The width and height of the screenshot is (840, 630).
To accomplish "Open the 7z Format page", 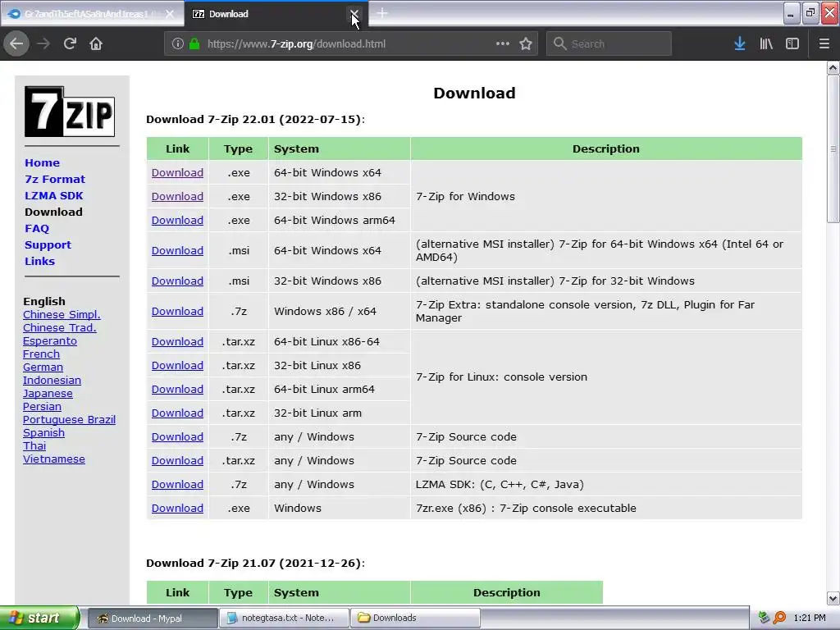I will click(55, 180).
